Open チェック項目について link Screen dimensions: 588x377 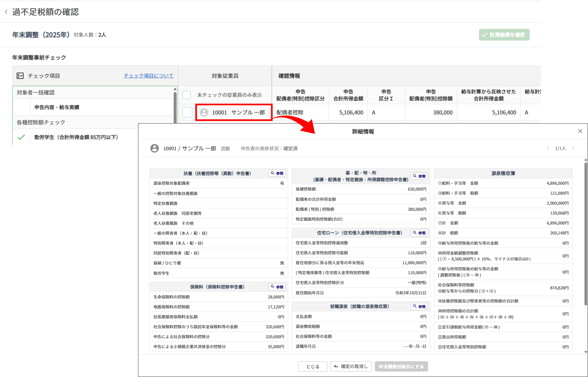click(x=148, y=76)
